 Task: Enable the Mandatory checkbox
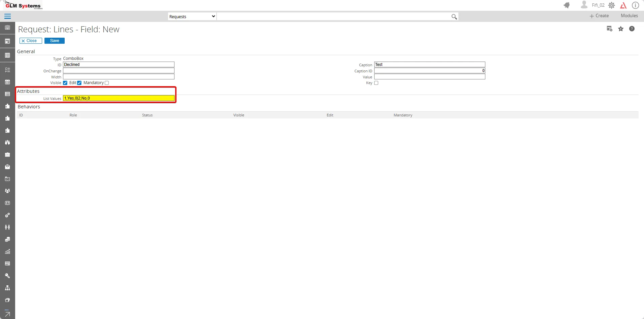pos(107,83)
